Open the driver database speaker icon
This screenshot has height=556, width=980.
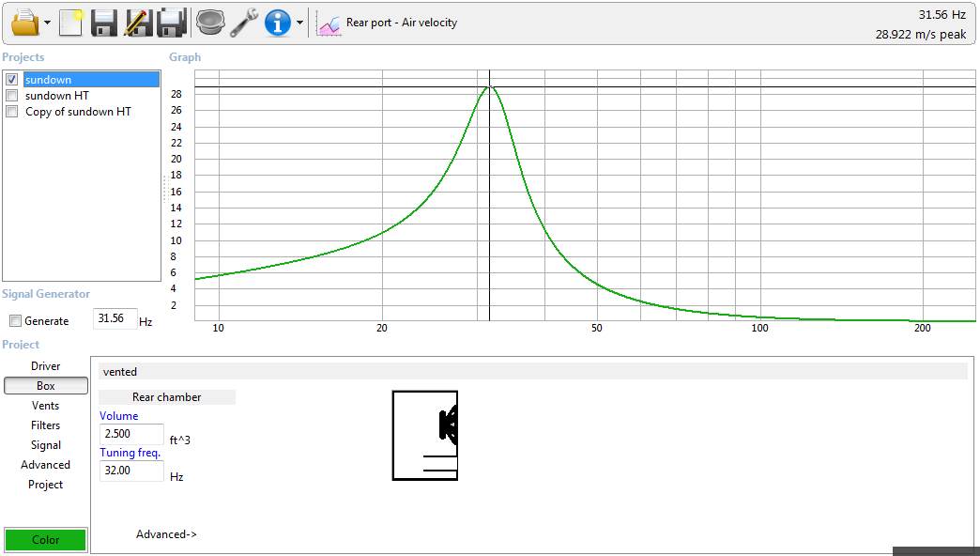[210, 23]
